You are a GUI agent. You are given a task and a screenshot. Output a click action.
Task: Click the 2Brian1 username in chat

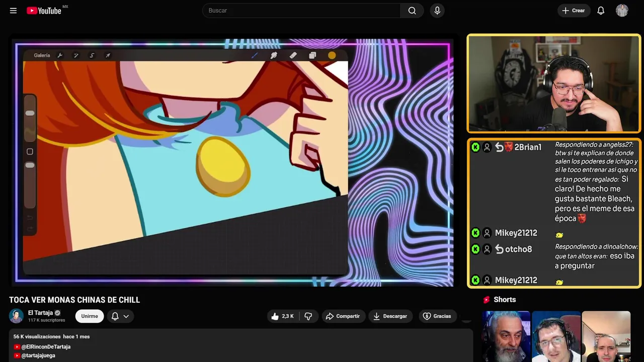(x=528, y=147)
